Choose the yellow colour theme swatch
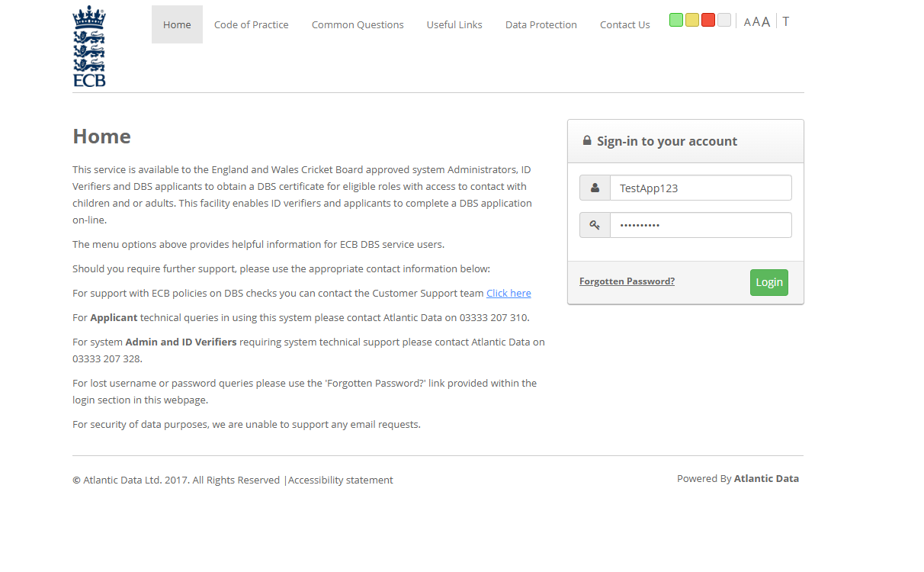The image size is (924, 572). coord(691,21)
